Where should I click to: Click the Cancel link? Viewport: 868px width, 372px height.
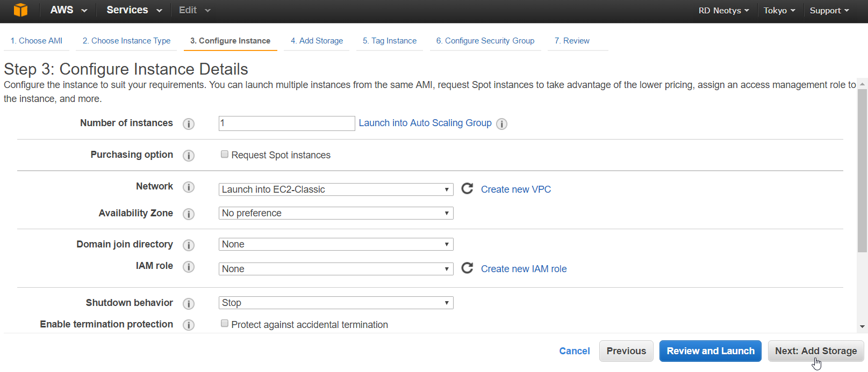(575, 351)
